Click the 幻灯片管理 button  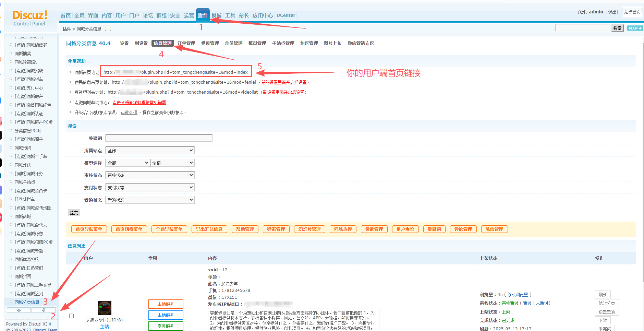[x=309, y=229]
